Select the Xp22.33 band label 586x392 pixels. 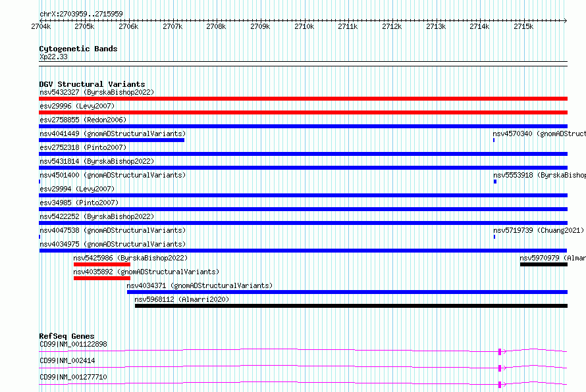tap(53, 57)
